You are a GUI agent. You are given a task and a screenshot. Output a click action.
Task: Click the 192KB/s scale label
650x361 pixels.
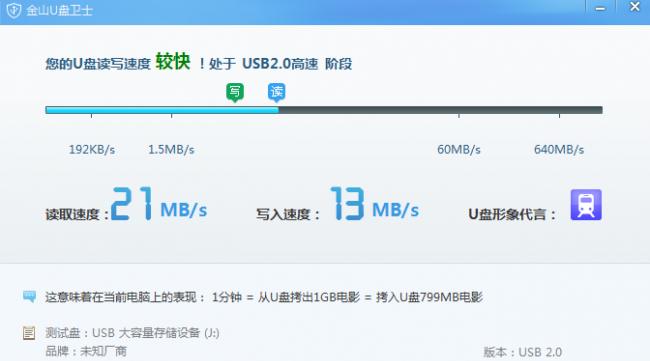click(x=92, y=150)
